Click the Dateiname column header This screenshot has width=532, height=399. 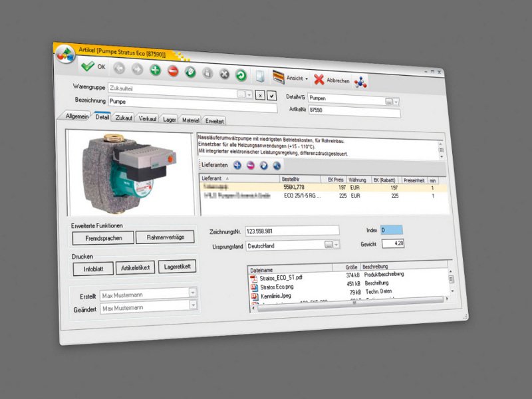click(290, 269)
